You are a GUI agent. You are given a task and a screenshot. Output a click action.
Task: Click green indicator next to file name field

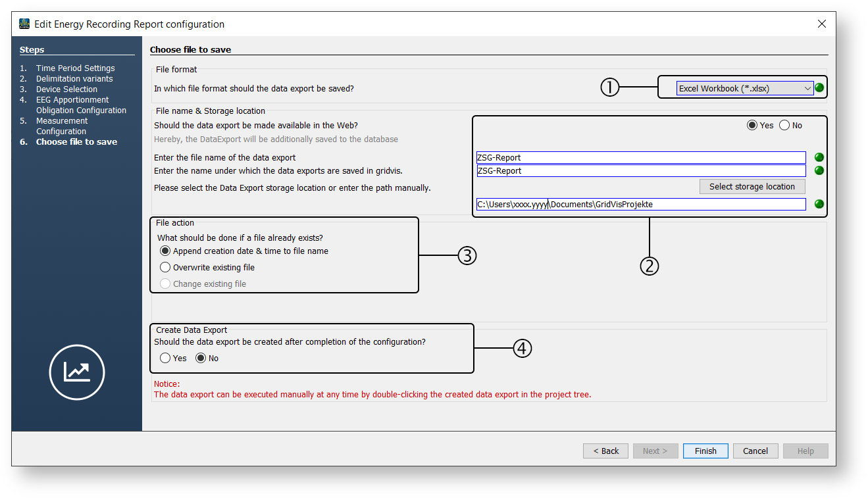pyautogui.click(x=819, y=157)
